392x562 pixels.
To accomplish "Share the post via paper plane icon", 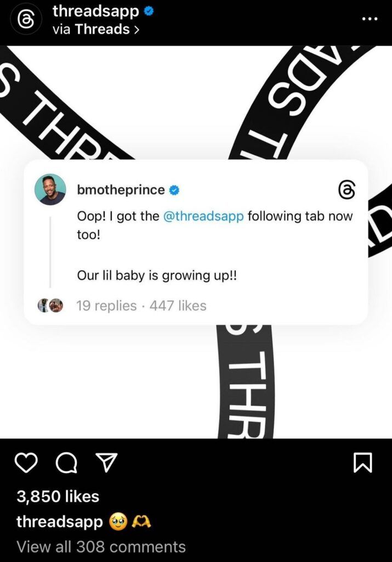I will click(x=106, y=462).
